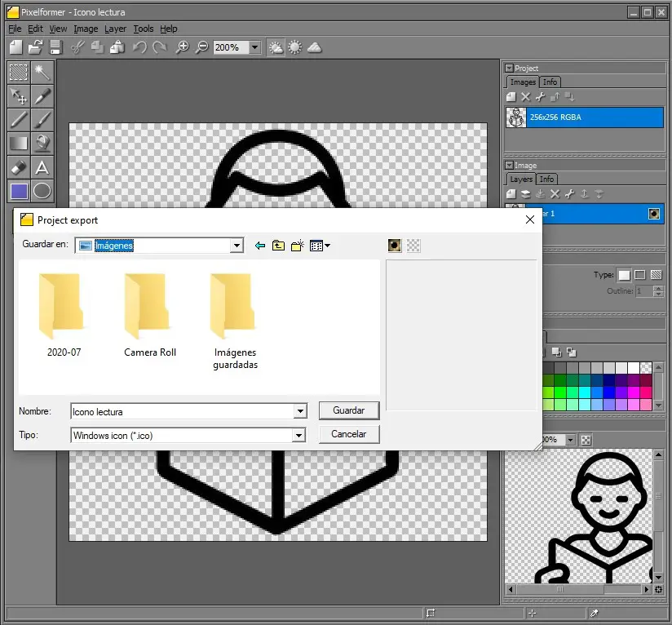The width and height of the screenshot is (672, 625).
Task: Toggle the transparent checkerboard preview background
Action: click(414, 245)
